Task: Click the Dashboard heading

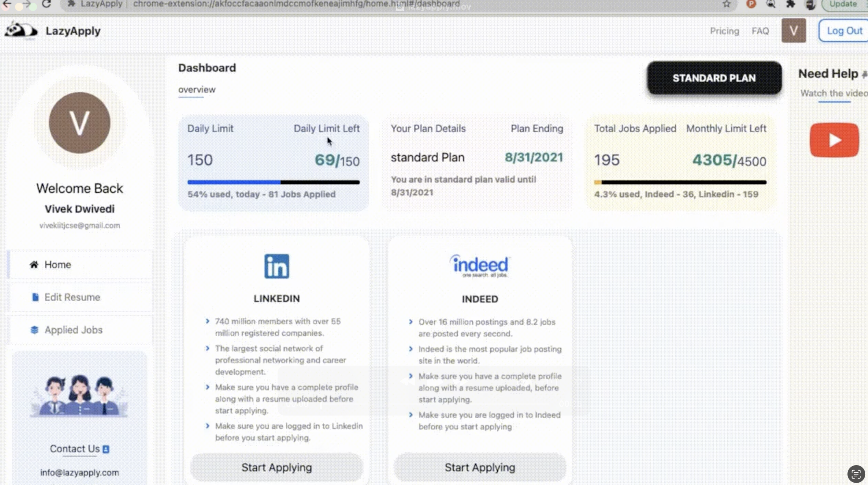Action: pos(207,68)
